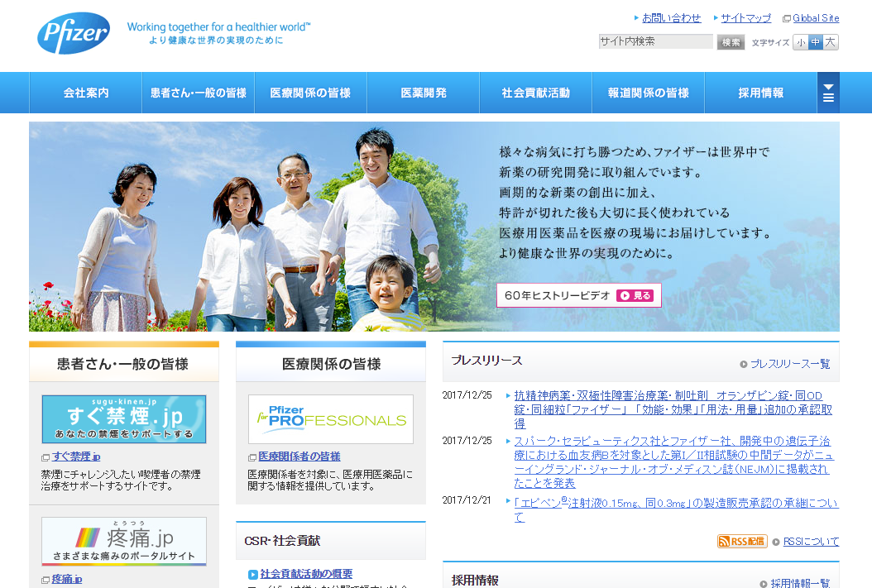Click 医療関係の皆様 section heading

click(x=332, y=364)
